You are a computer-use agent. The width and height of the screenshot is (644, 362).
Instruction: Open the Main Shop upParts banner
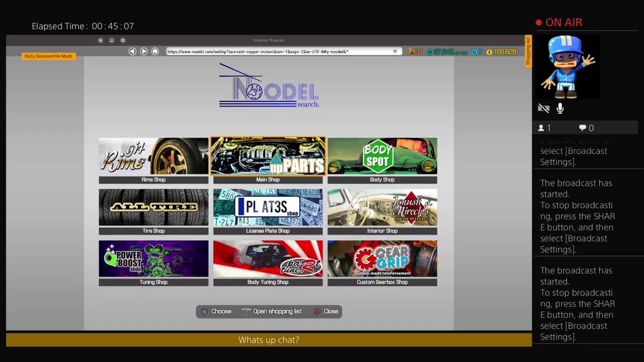[x=268, y=156]
